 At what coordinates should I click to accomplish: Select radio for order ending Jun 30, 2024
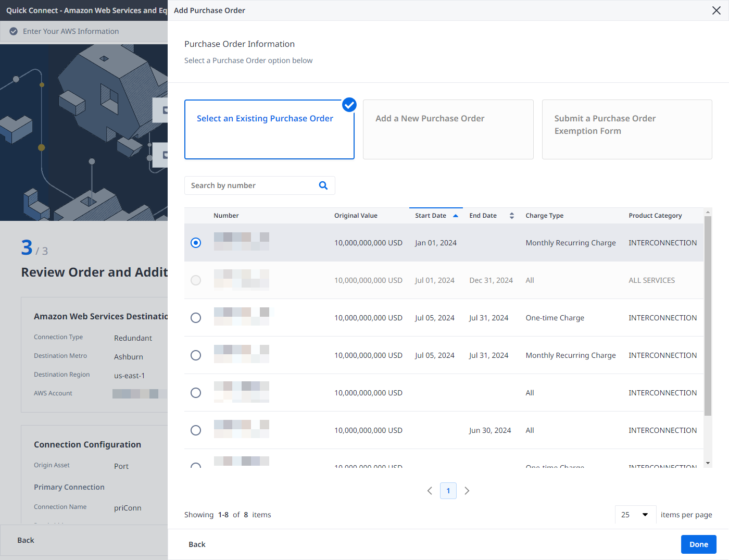(x=196, y=430)
